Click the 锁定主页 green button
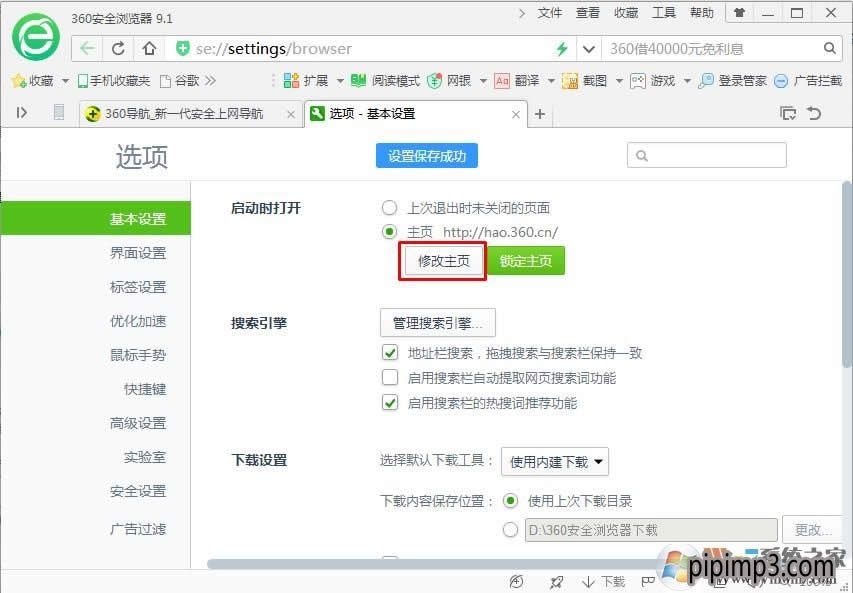Image resolution: width=853 pixels, height=593 pixels. [525, 260]
